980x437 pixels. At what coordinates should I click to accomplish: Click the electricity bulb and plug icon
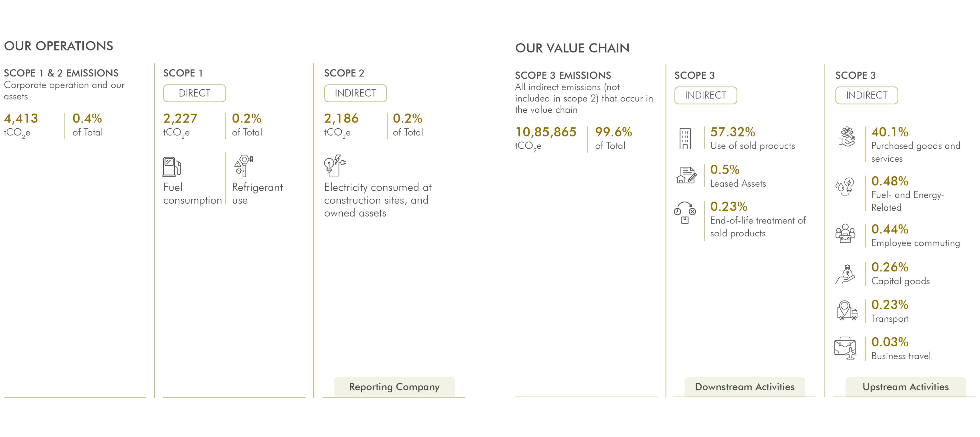[335, 165]
